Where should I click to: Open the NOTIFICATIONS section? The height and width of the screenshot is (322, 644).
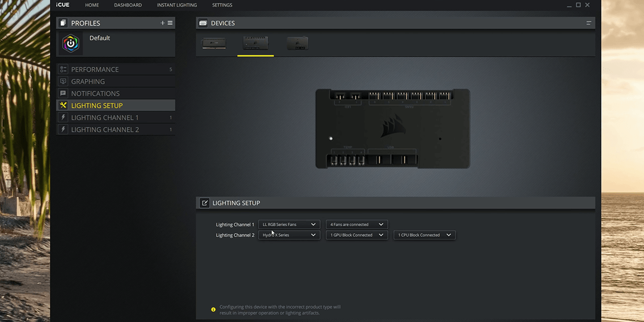(x=116, y=93)
